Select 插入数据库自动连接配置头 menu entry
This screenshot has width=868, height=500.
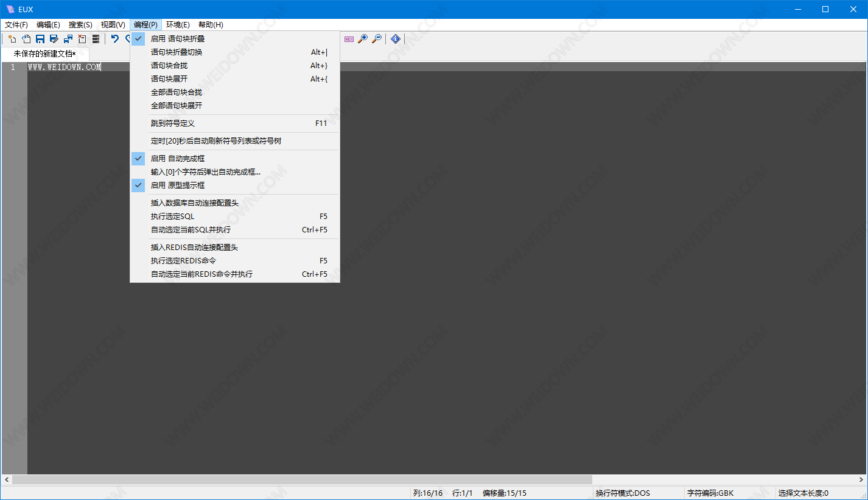pos(235,203)
